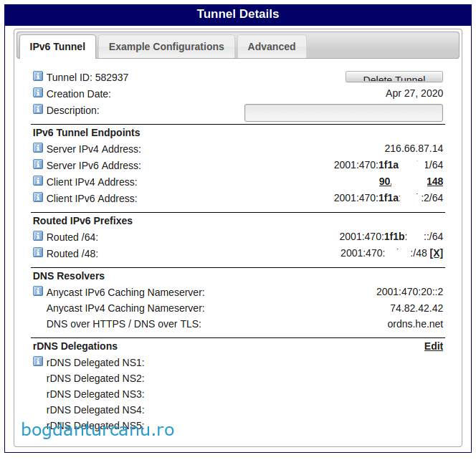This screenshot has width=476, height=460.
Task: Click info icon for Client IPv4 Address
Action: tap(38, 181)
